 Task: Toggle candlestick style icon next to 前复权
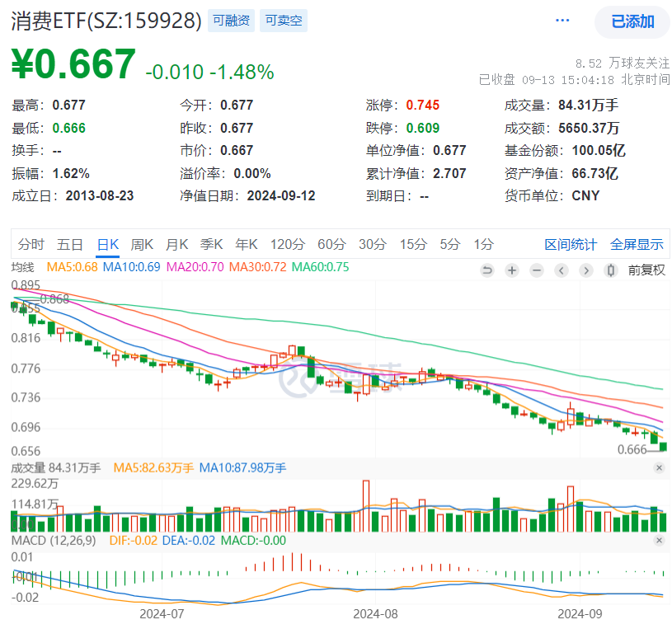point(611,270)
